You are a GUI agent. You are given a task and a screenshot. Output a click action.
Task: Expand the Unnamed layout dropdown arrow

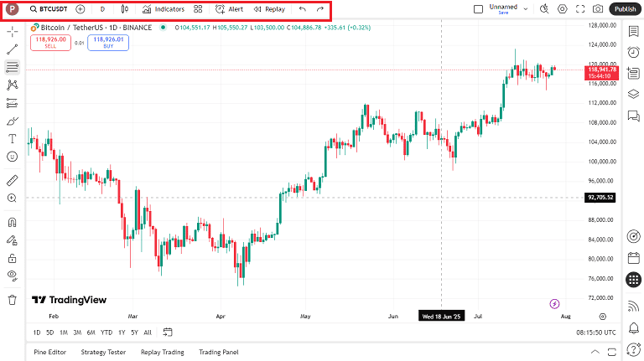pyautogui.click(x=525, y=9)
